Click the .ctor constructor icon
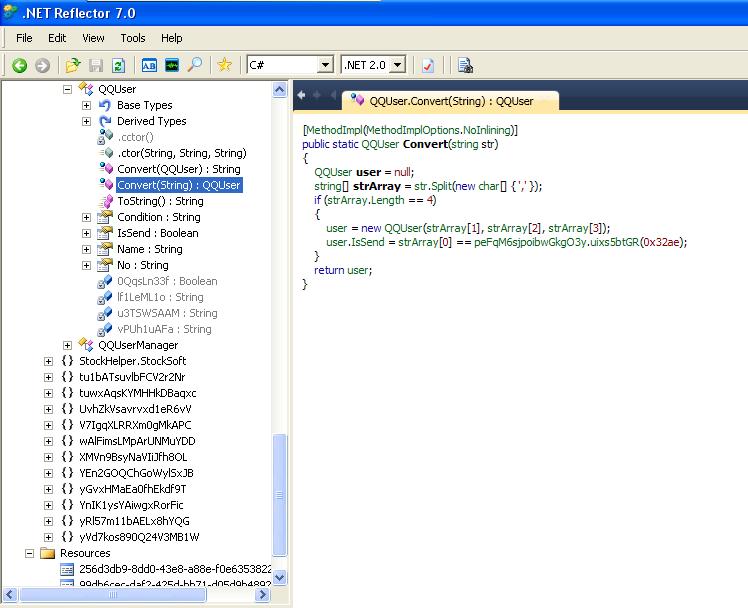 (106, 153)
